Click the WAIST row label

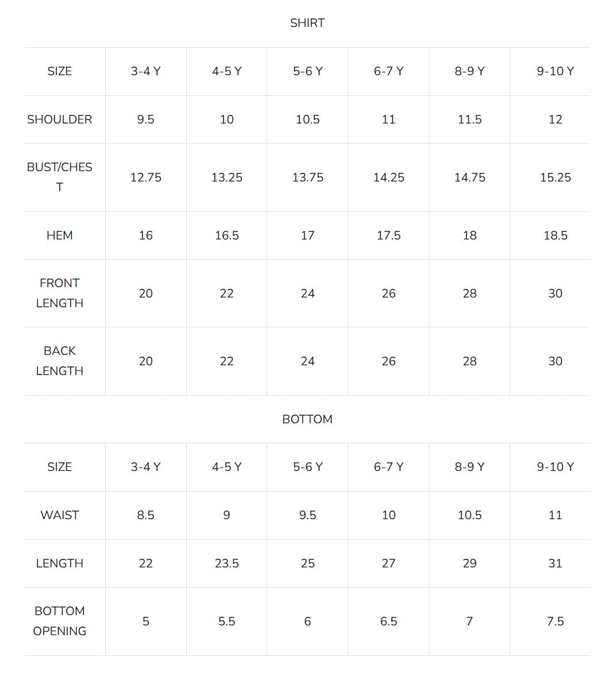tap(59, 515)
